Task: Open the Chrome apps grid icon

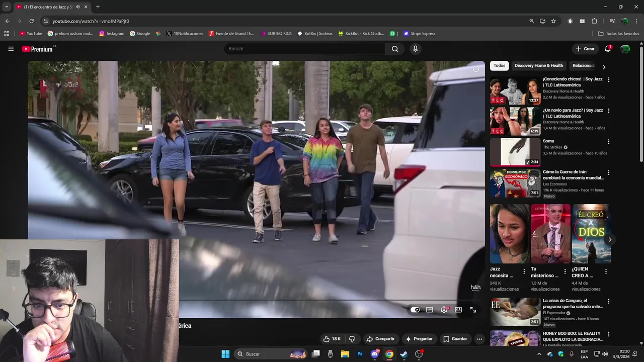Action: pos(7,34)
